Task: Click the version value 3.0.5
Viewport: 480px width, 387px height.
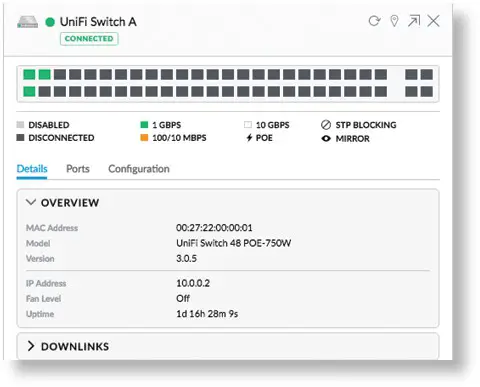Action: pos(186,258)
